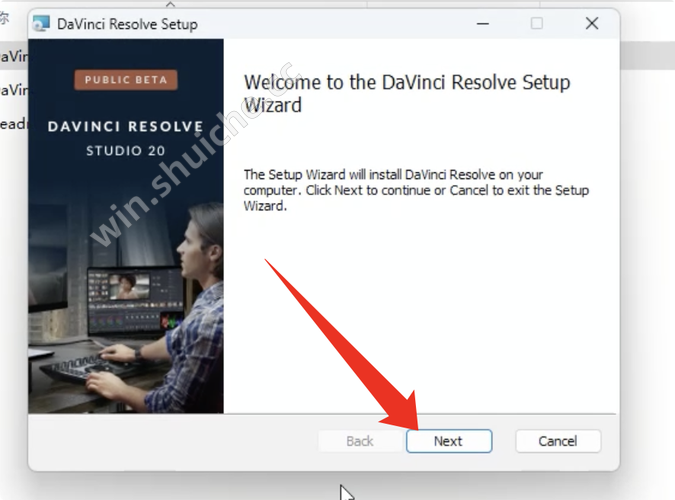Close the DaVinci Resolve Setup window
This screenshot has width=675, height=500.
pyautogui.click(x=592, y=23)
